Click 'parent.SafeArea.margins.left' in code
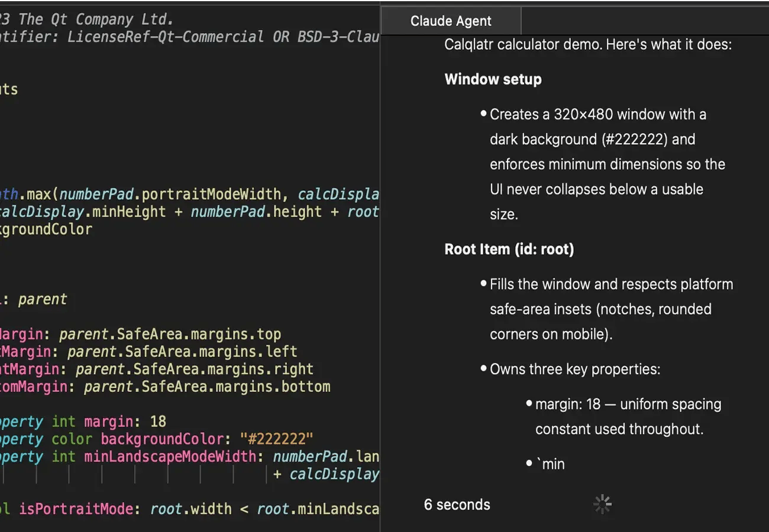Image resolution: width=769 pixels, height=532 pixels. click(182, 352)
